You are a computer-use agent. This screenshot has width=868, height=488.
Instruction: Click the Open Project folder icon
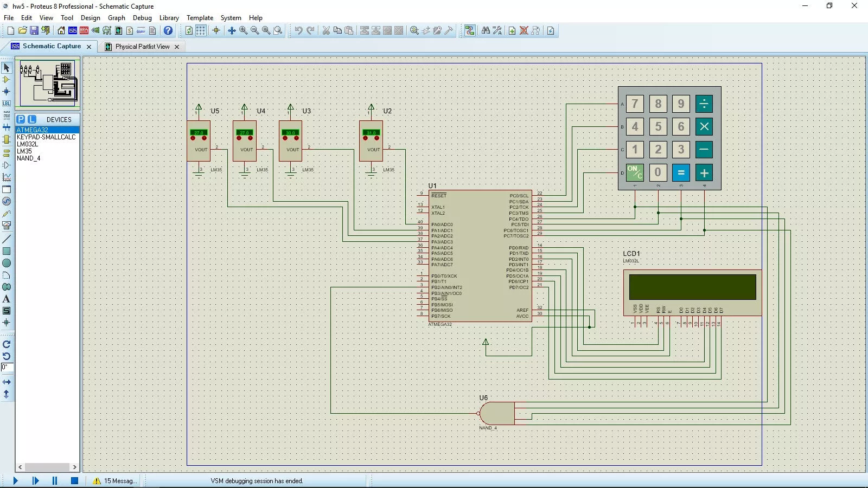point(22,30)
